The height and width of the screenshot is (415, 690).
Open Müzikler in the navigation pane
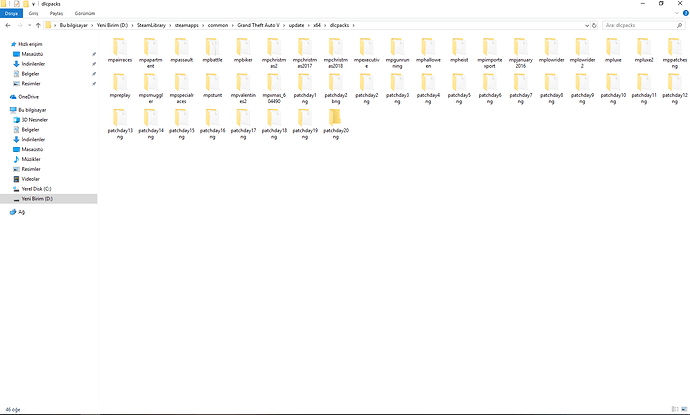click(x=31, y=159)
